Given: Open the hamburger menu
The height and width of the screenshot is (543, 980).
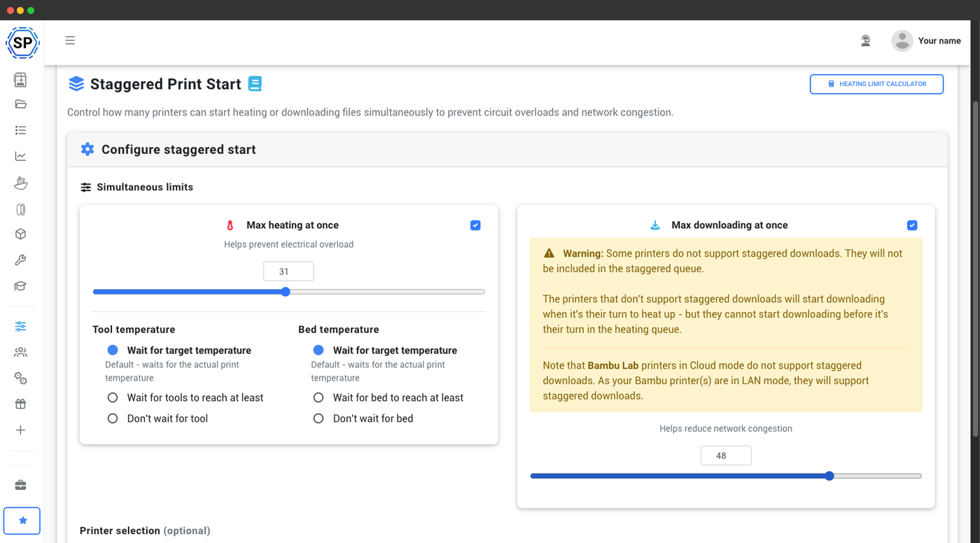Looking at the screenshot, I should coord(70,41).
